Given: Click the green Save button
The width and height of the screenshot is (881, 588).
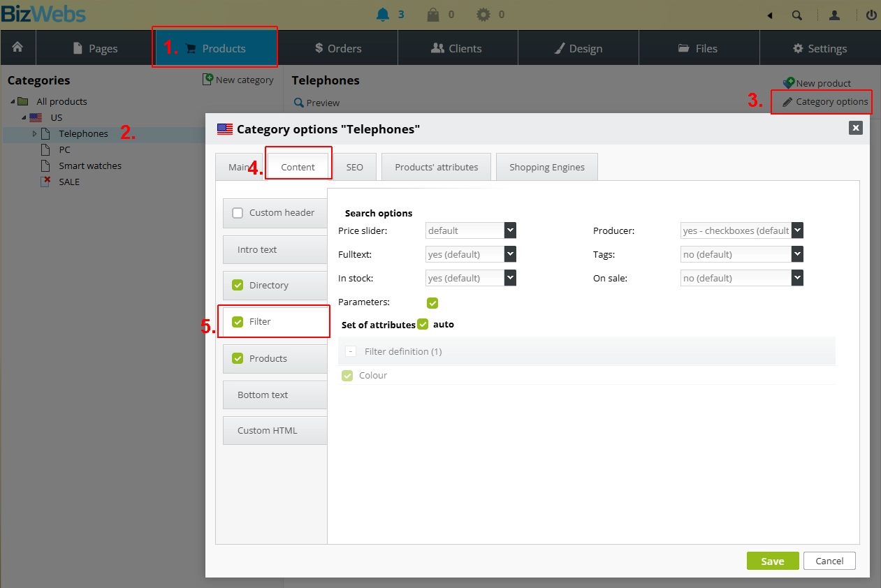Looking at the screenshot, I should [772, 561].
